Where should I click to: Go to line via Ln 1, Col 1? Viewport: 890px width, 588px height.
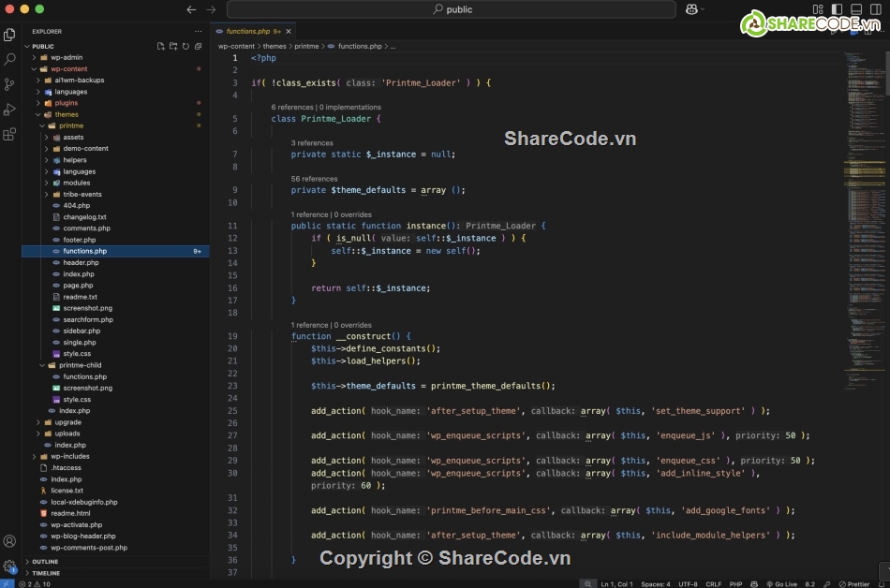pos(617,584)
